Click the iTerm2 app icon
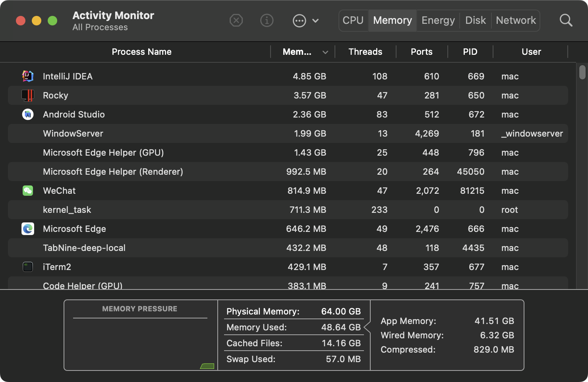The image size is (588, 382). (28, 267)
